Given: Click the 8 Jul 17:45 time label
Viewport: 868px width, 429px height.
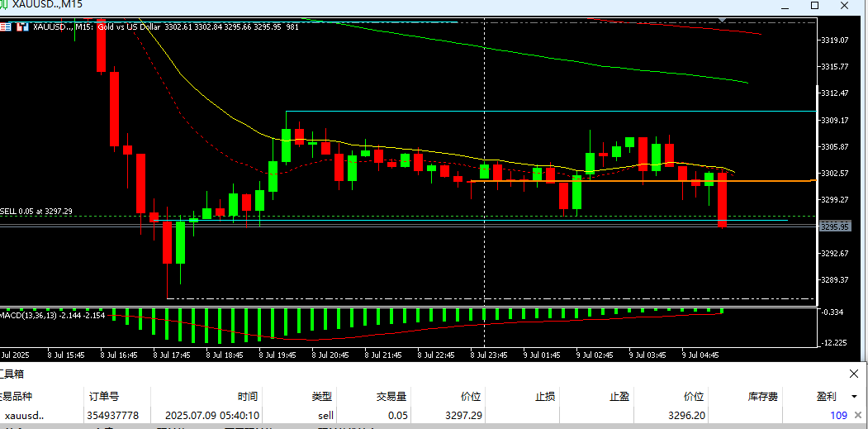Looking at the screenshot, I should tap(172, 355).
